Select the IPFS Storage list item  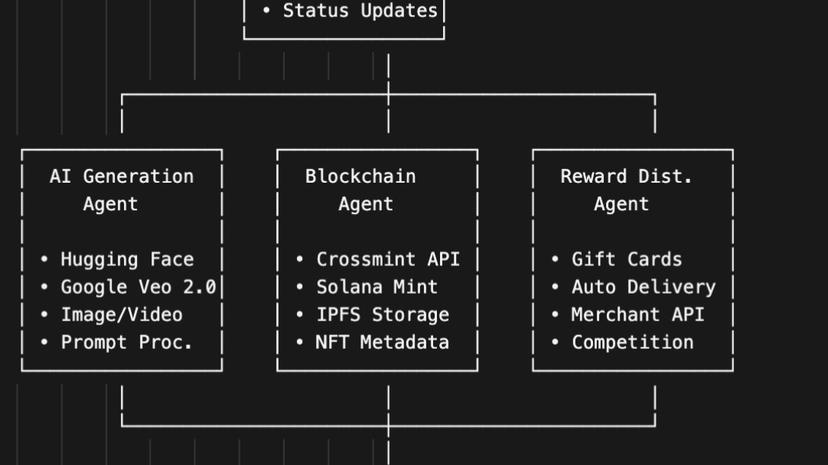point(383,314)
